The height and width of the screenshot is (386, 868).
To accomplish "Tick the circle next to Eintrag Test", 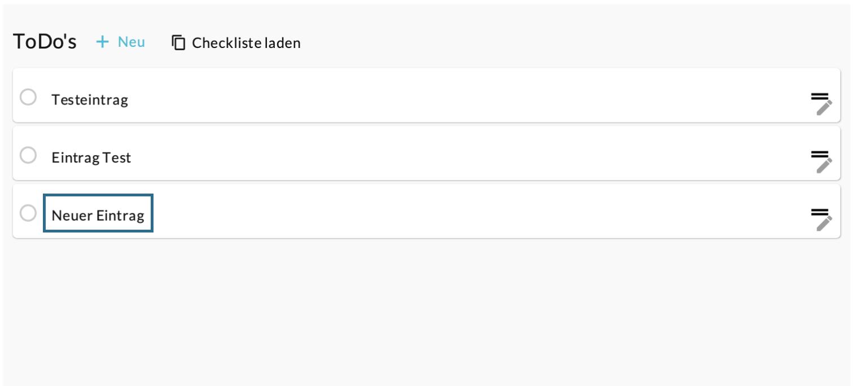I will pos(28,155).
